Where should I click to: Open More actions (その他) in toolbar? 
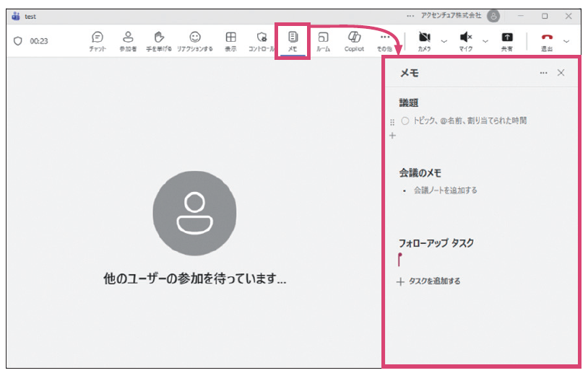[x=385, y=42]
